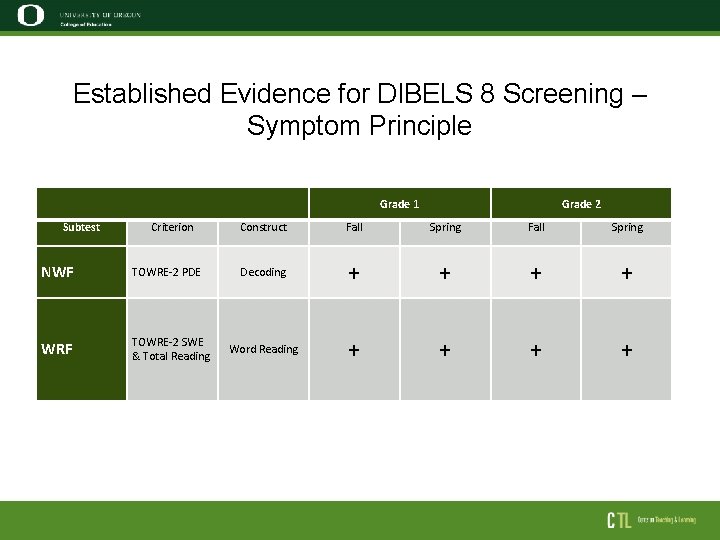This screenshot has height=540, width=720.
Task: Click the NWF Grade 2 Fall plus sign
Action: point(535,273)
